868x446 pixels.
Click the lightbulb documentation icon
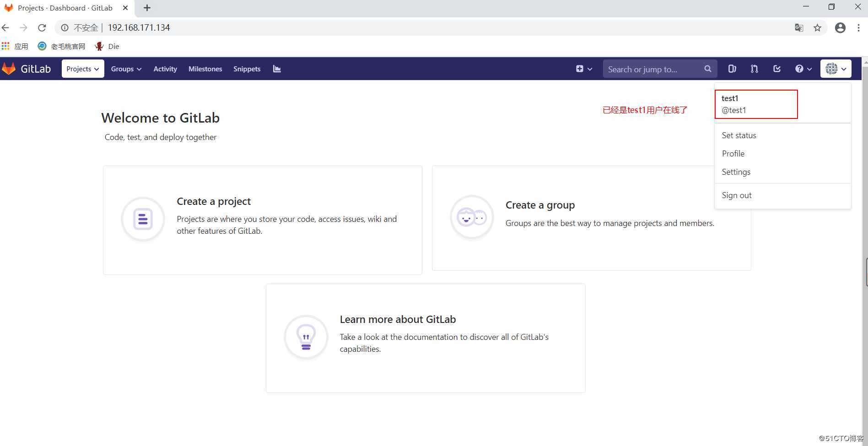coord(306,337)
